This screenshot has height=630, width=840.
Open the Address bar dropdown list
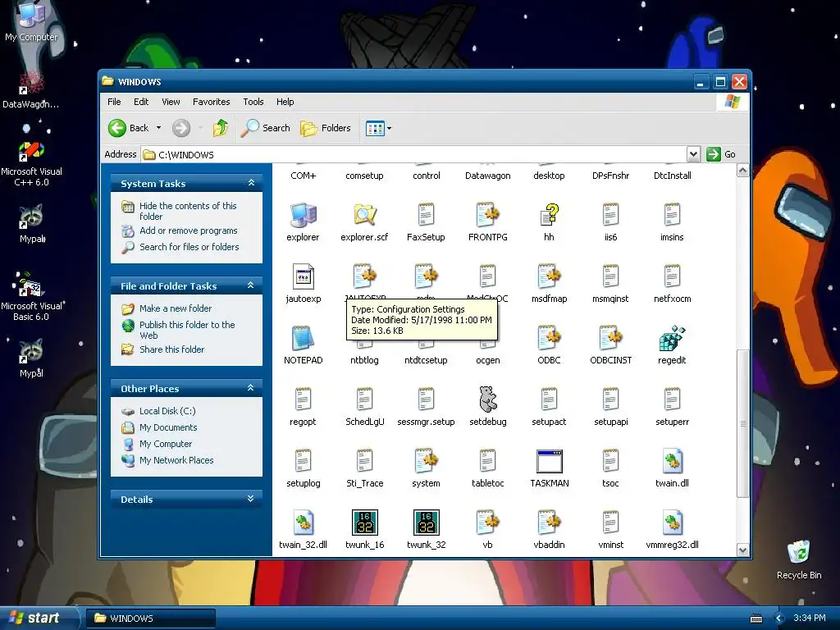pyautogui.click(x=693, y=154)
